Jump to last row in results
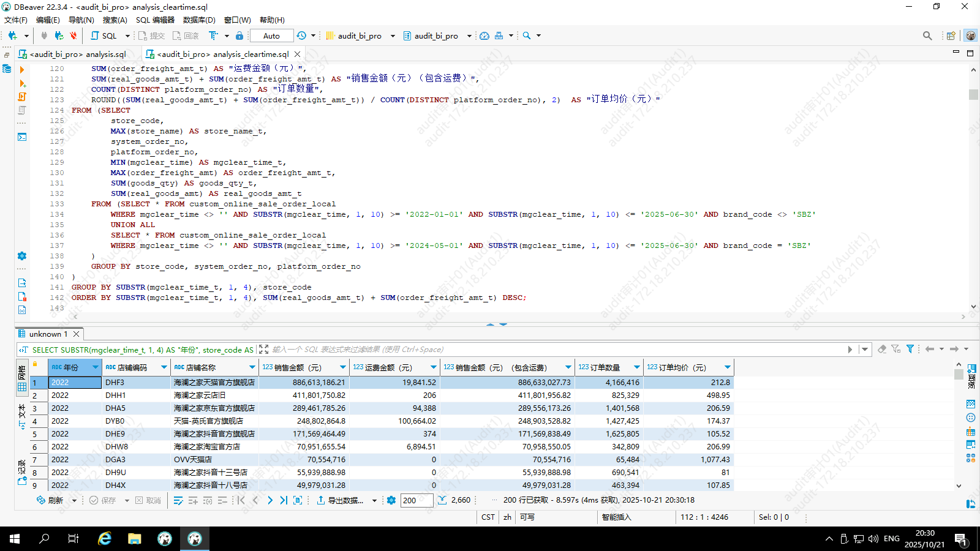This screenshot has width=980, height=551. click(284, 500)
